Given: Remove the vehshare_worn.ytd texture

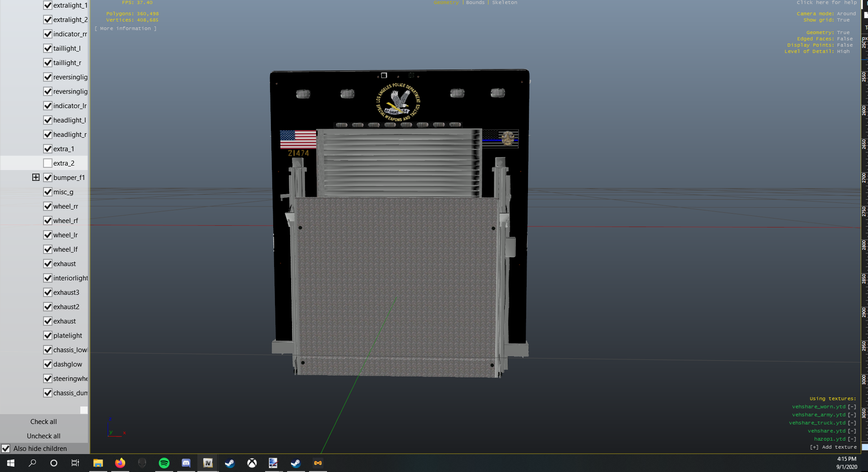Looking at the screenshot, I should coord(851,407).
